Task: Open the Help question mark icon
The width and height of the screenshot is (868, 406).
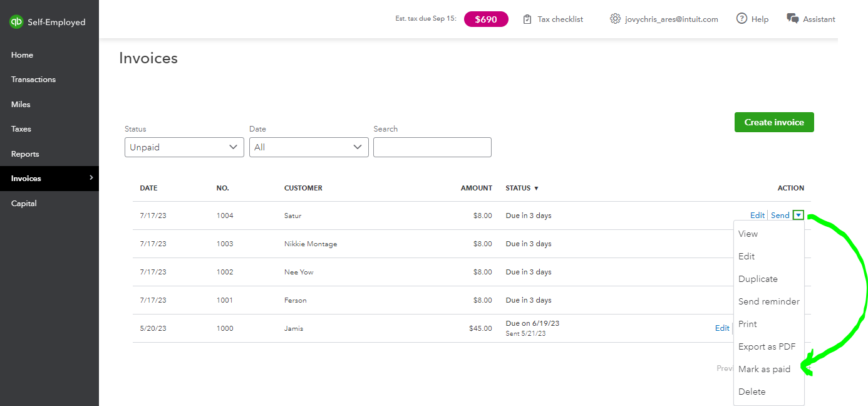Action: click(741, 19)
